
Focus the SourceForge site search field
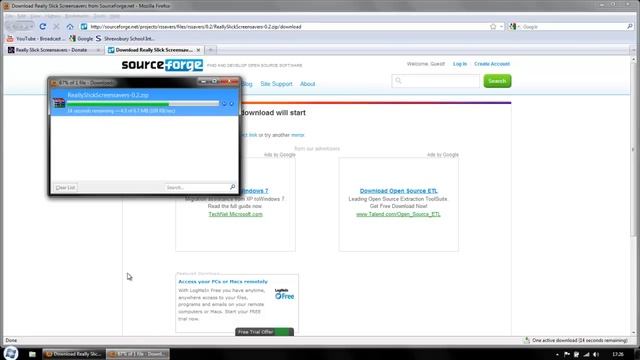pos(436,81)
